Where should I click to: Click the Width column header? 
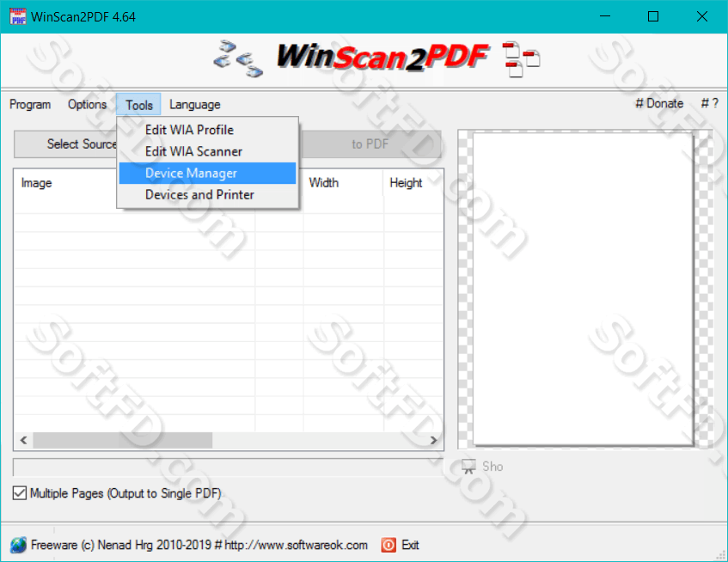tap(343, 183)
